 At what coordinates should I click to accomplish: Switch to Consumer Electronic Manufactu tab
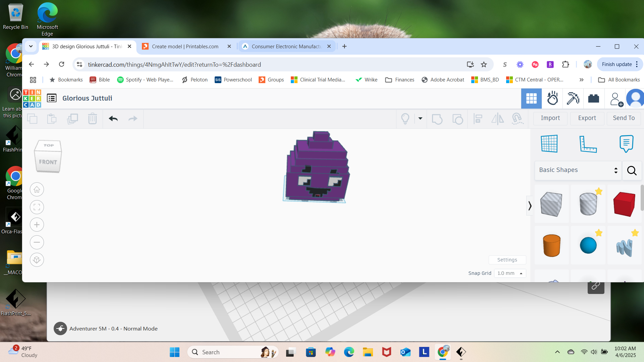286,46
